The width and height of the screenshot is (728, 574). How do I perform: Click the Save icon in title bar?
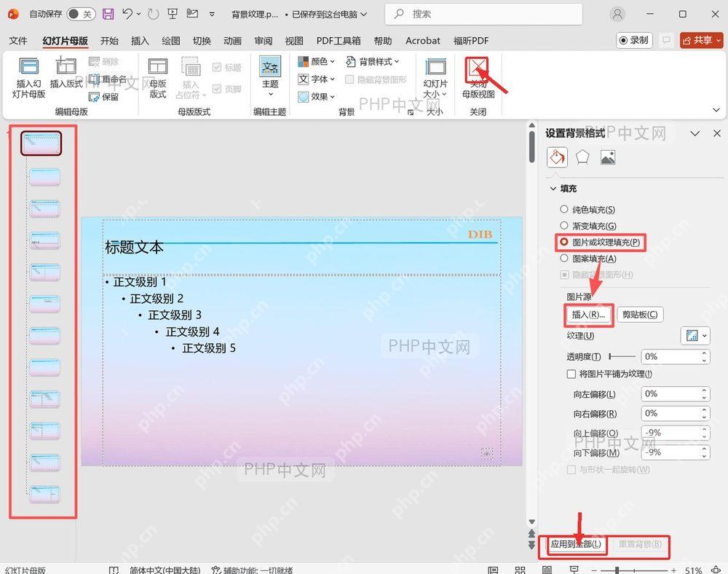click(x=108, y=14)
